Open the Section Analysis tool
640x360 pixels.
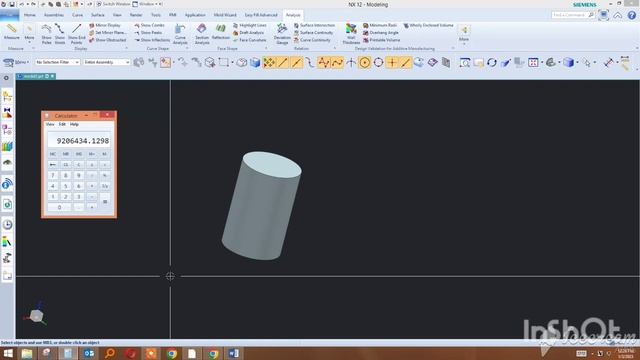click(202, 34)
